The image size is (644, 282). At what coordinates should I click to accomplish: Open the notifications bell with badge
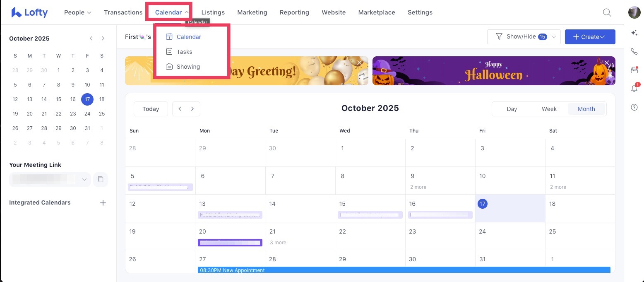click(x=634, y=89)
